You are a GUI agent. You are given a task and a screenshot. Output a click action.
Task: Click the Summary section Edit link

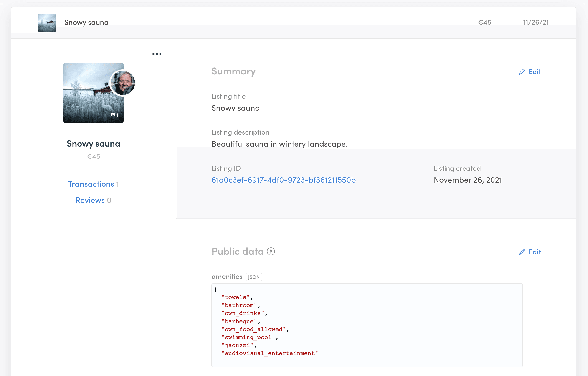535,72
